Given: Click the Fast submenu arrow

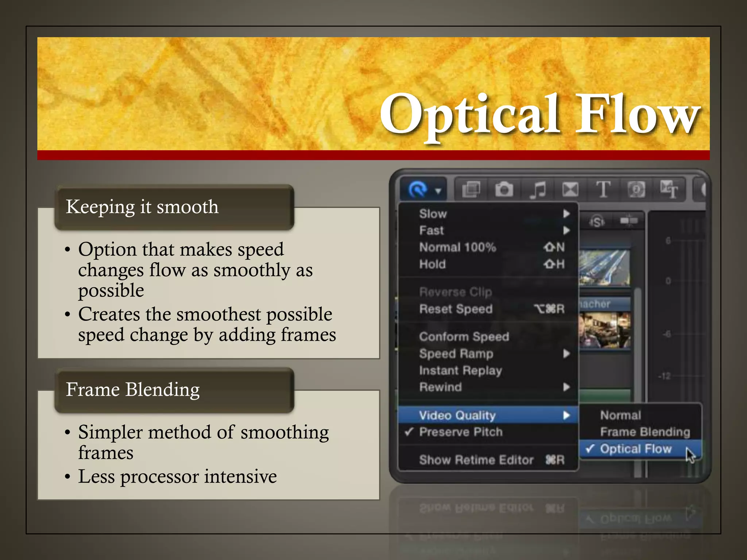Looking at the screenshot, I should coord(566,230).
